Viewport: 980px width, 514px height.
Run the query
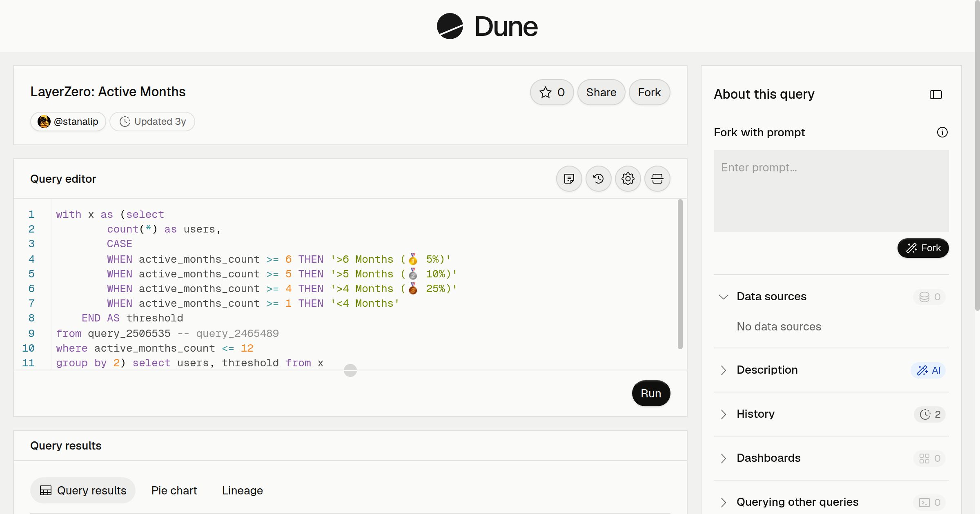point(651,393)
